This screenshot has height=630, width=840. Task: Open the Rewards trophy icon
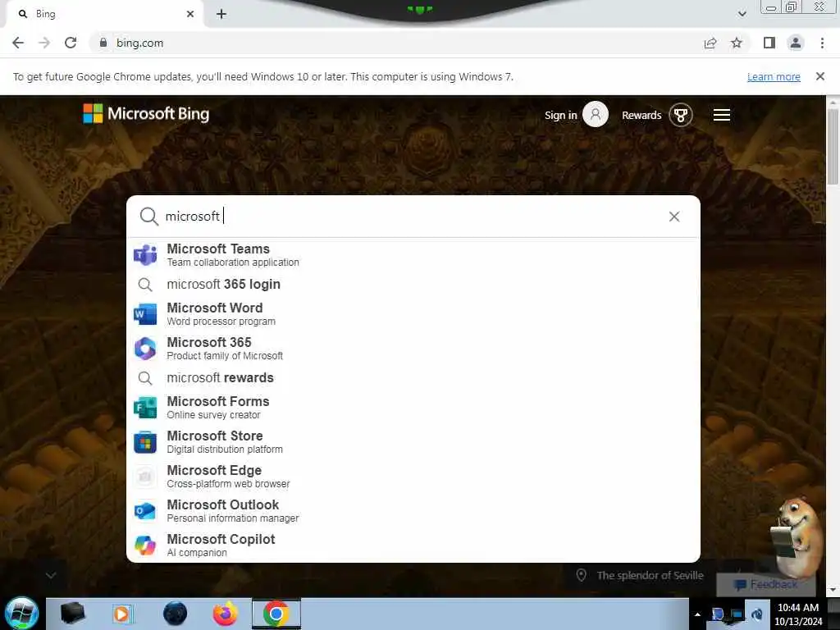681,115
